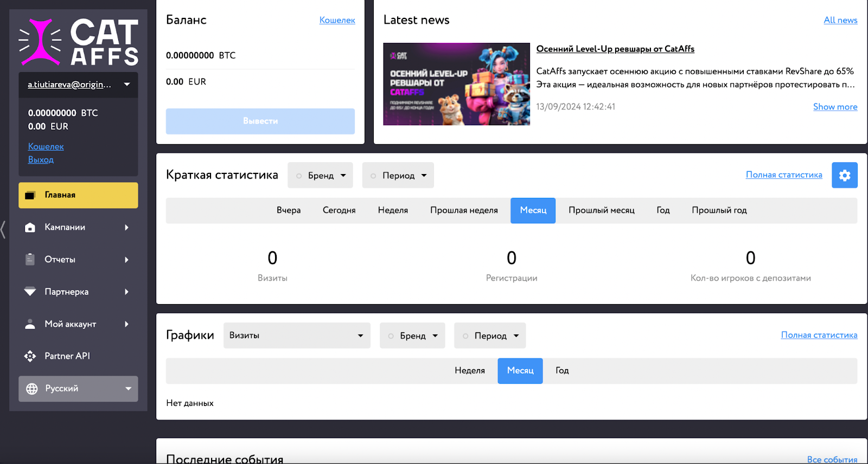Click the Отчеты clipboard icon

coord(30,260)
